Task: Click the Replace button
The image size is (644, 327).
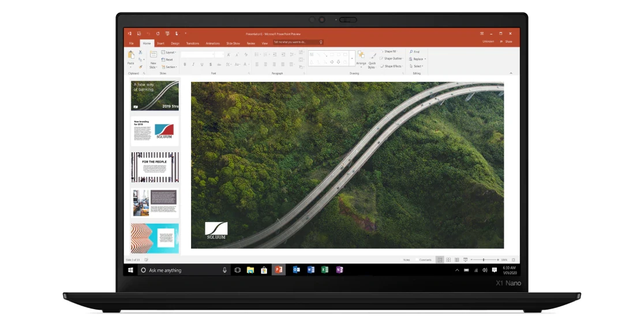Action: (x=418, y=59)
